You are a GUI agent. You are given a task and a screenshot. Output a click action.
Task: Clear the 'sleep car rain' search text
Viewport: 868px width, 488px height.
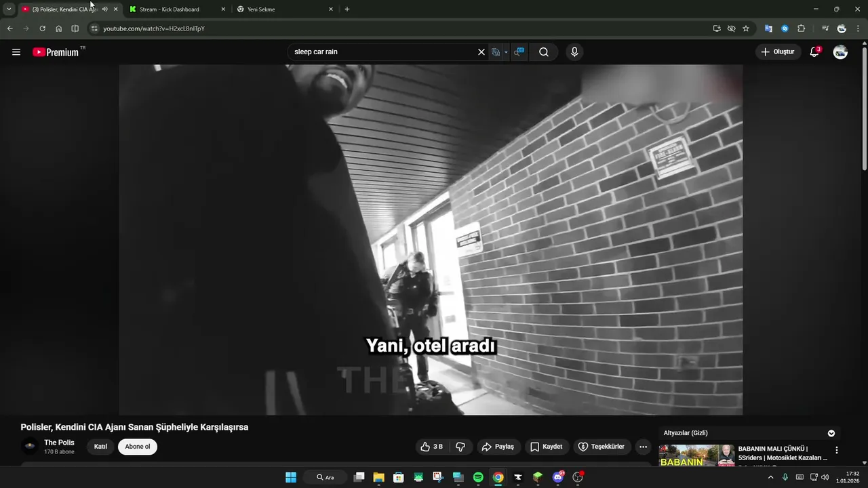pyautogui.click(x=481, y=52)
